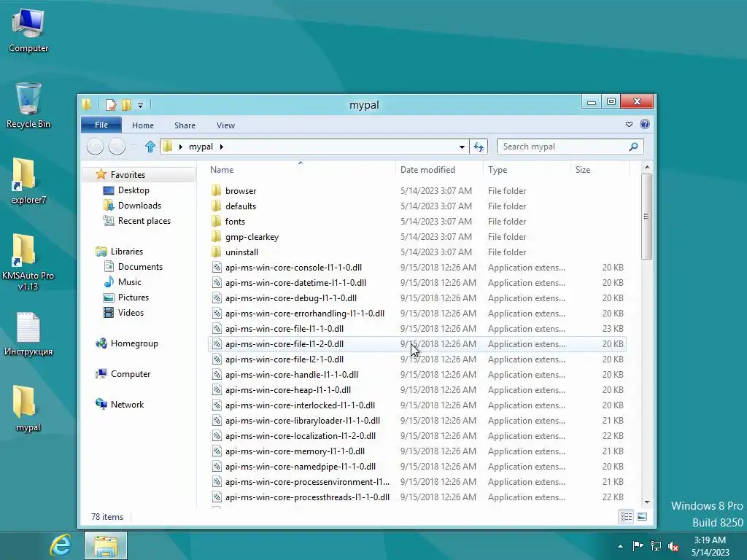Open the Documents library
The width and height of the screenshot is (747, 560).
point(140,267)
